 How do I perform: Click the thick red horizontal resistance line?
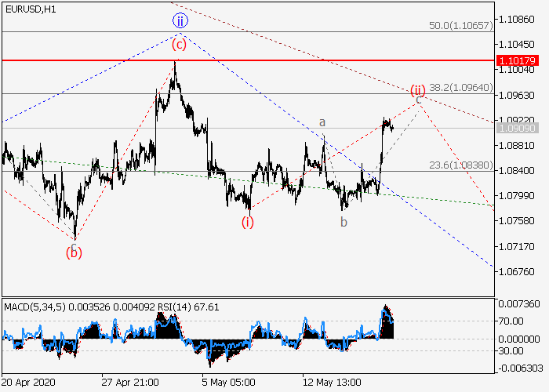[314, 60]
